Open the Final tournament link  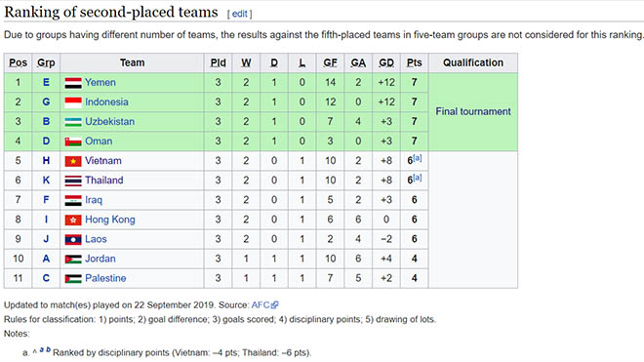473,111
